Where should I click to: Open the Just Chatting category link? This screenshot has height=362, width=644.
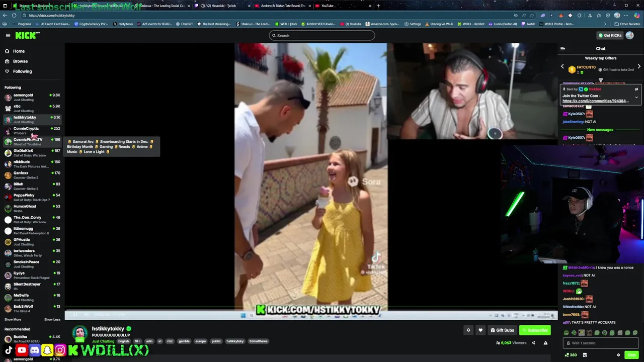[103, 341]
